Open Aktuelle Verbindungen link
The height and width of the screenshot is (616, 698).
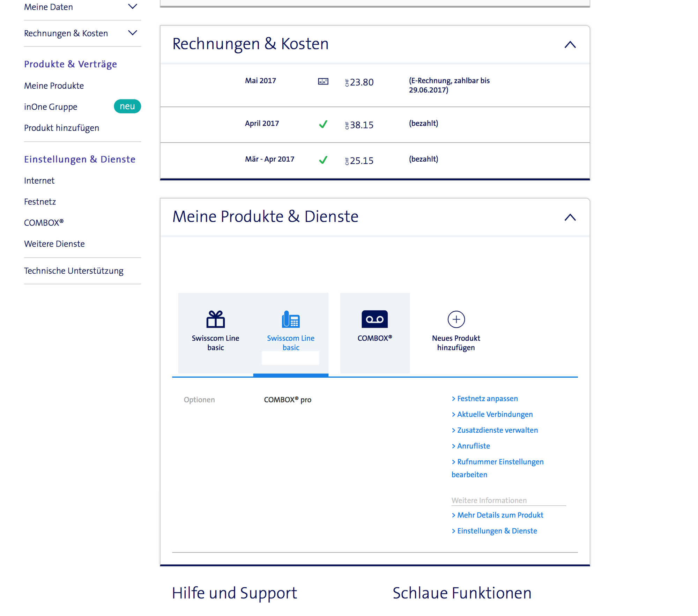(492, 414)
